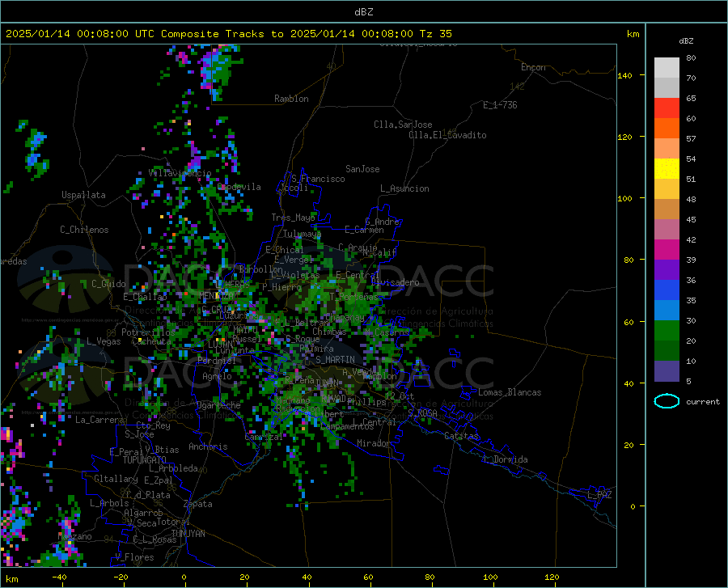Click the TUNUYAN map label
The height and width of the screenshot is (588, 728).
click(x=188, y=534)
